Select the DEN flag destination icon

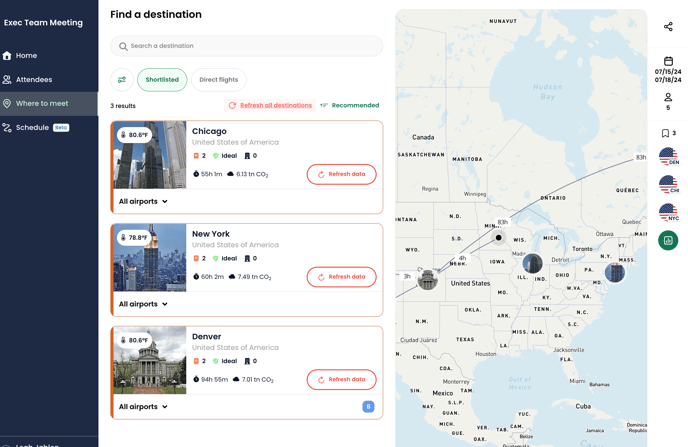pyautogui.click(x=668, y=156)
